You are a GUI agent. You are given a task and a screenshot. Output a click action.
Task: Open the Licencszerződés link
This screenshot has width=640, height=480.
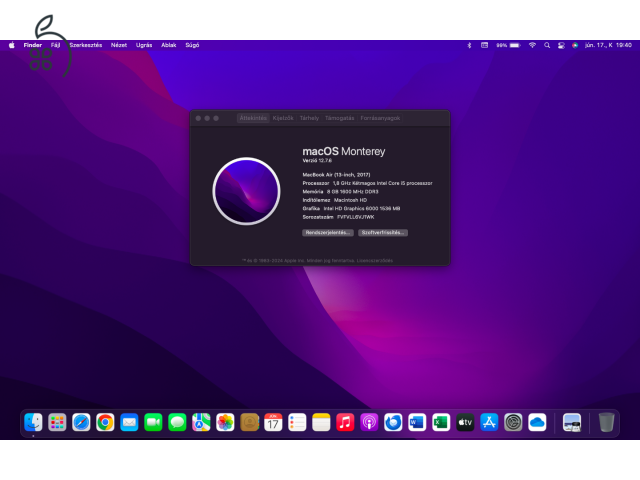(375, 260)
